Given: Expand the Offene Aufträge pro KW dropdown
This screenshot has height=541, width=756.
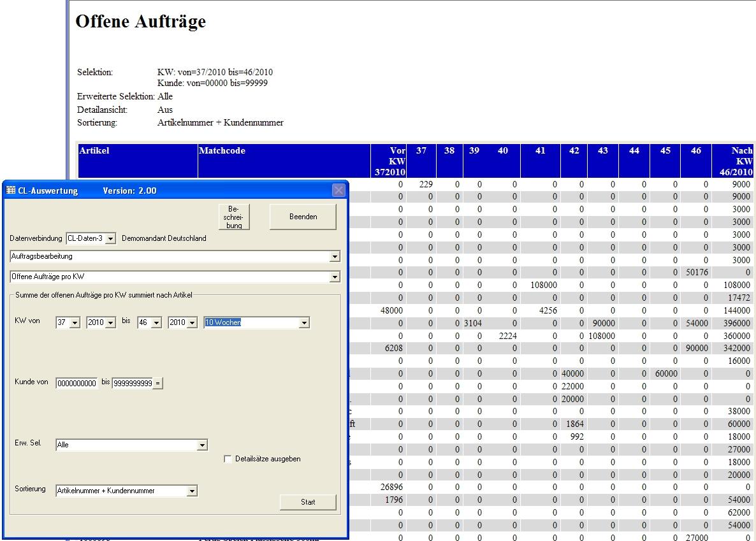Looking at the screenshot, I should point(335,277).
